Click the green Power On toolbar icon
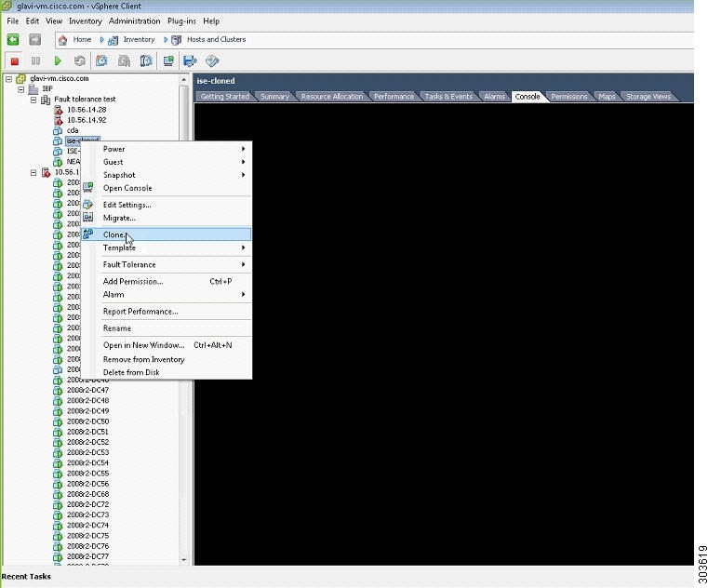 58,61
